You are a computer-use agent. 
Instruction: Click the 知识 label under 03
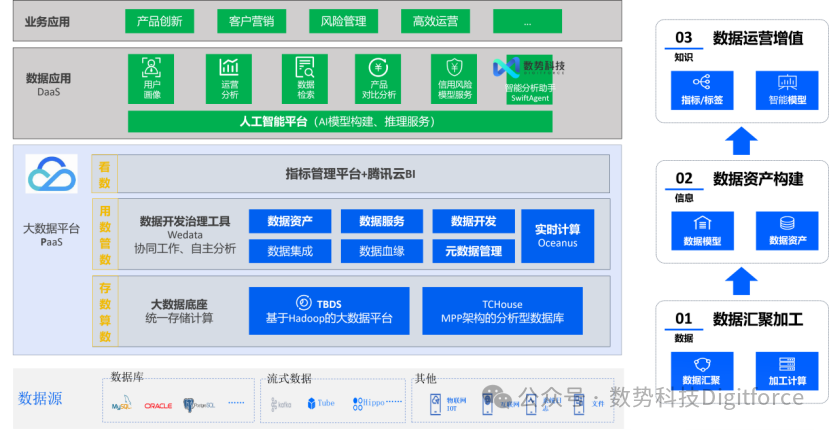click(684, 57)
